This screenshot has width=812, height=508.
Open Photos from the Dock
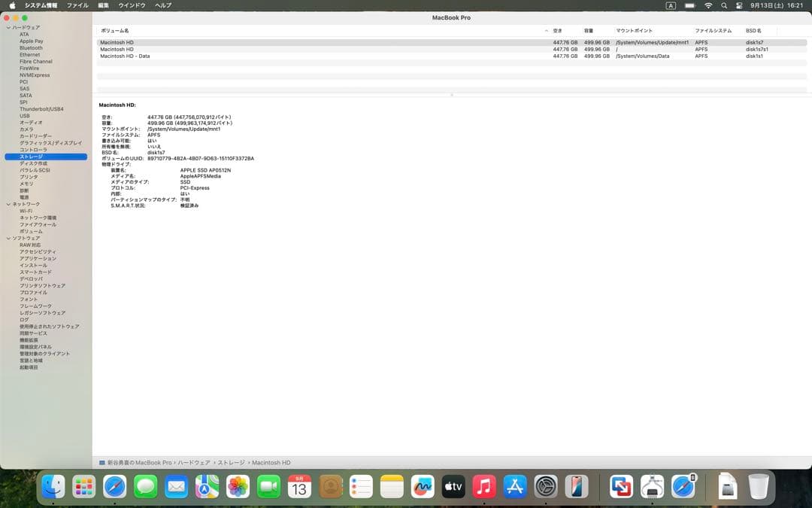click(237, 488)
